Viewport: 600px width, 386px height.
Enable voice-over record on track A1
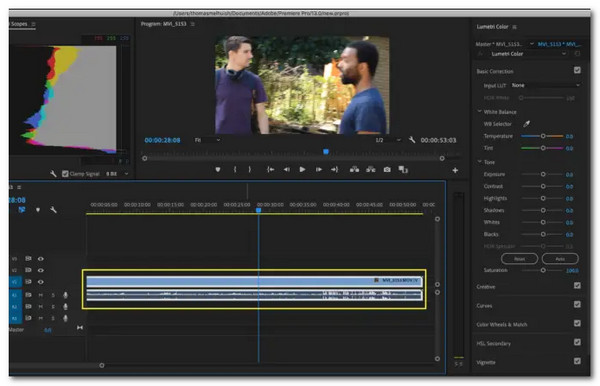(x=65, y=295)
